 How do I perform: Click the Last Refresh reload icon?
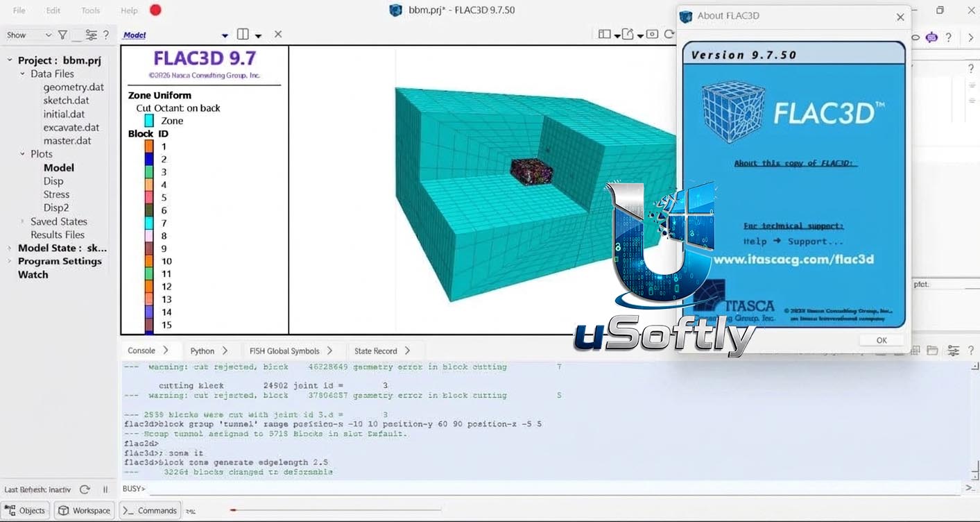click(85, 489)
